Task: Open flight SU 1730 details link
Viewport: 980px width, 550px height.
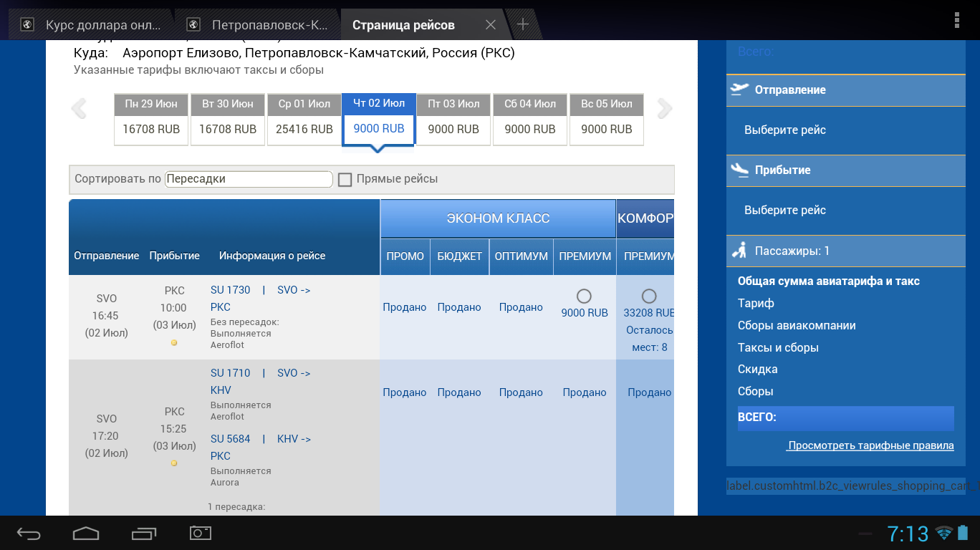Action: coord(231,290)
